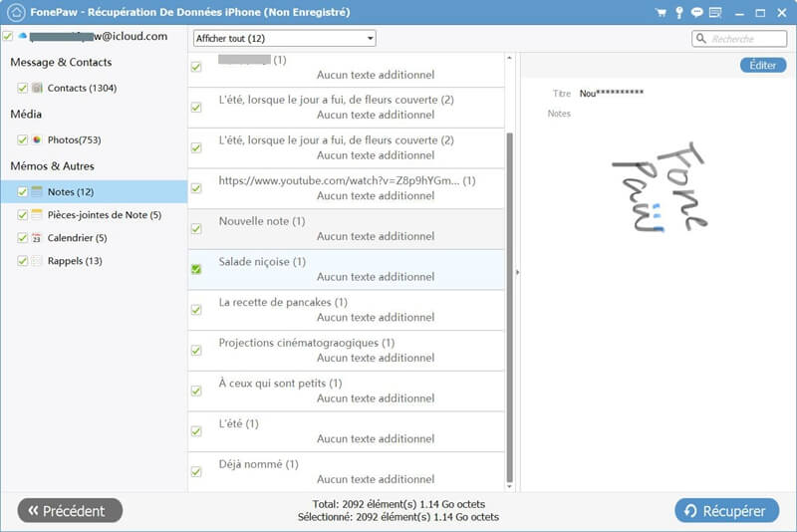Click the Photos icon in sidebar
The width and height of the screenshot is (797, 532).
click(37, 139)
